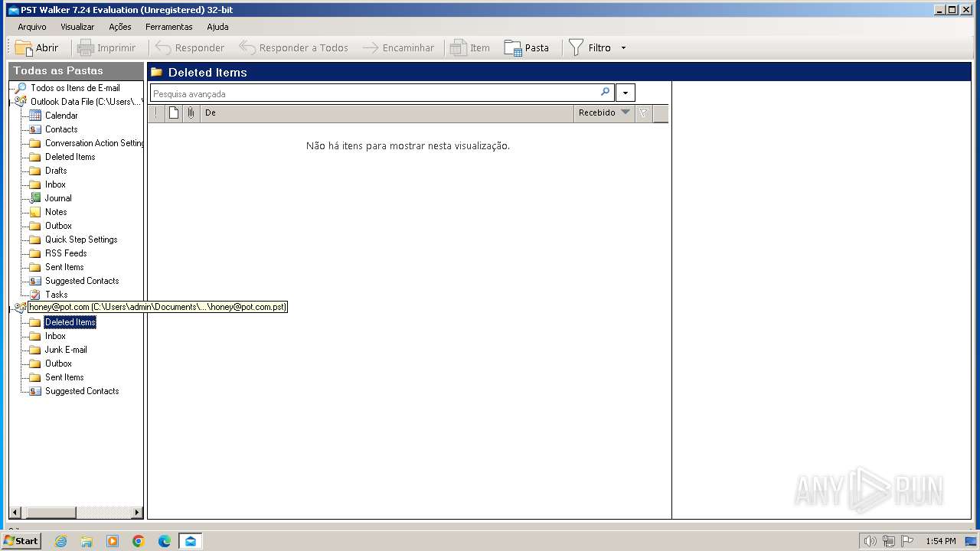Select the Journal folder
The image size is (980, 551).
58,198
